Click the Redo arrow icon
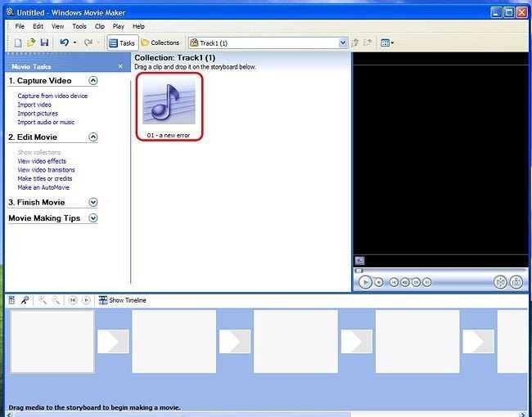Screen dimensions: 532x417 pyautogui.click(x=88, y=43)
